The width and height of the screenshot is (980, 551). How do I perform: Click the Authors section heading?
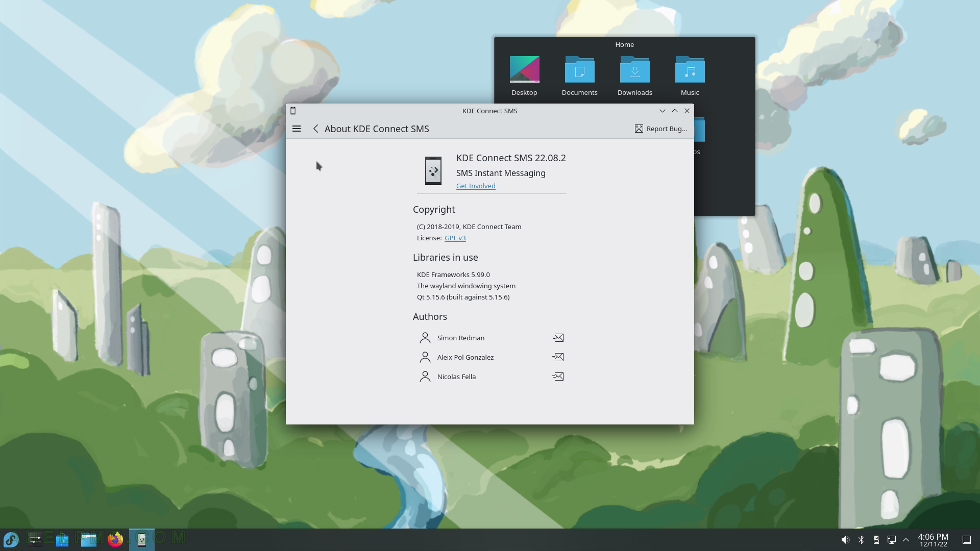point(430,316)
